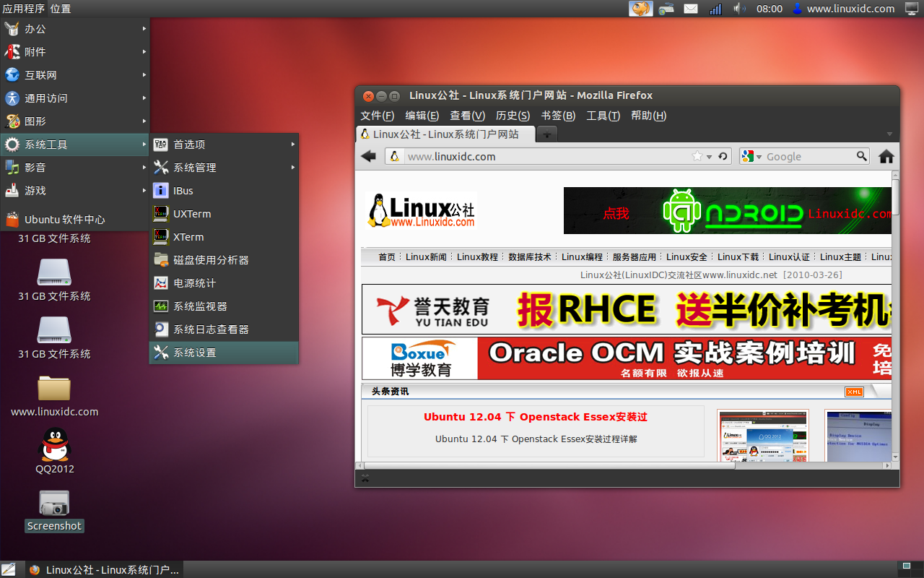Open the Linux安全 navigation link
Screen dimensions: 924x578
coord(687,257)
